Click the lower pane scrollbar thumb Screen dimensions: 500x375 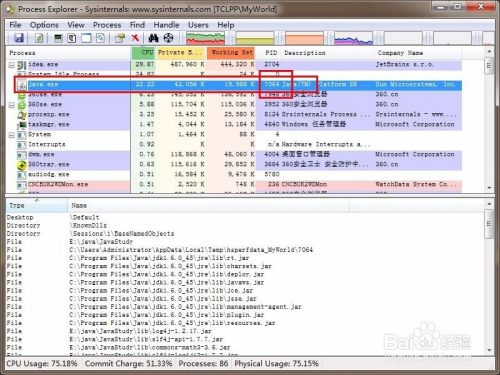(x=489, y=224)
